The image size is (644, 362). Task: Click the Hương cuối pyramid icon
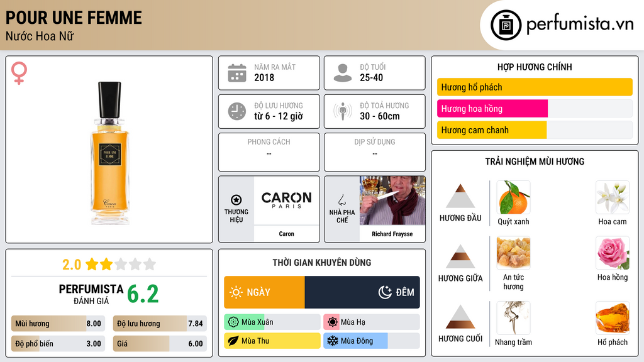coord(460,317)
